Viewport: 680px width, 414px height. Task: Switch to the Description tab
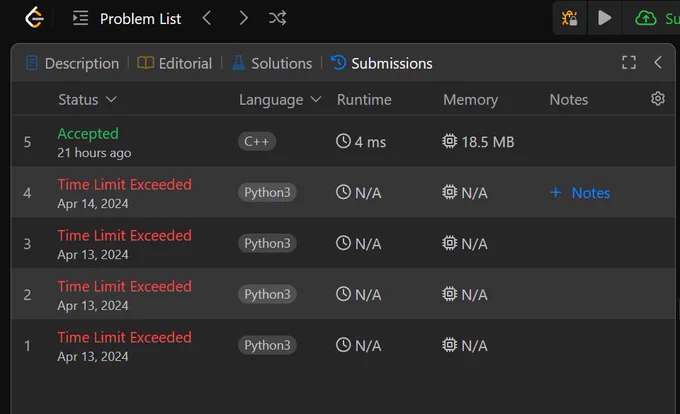72,63
